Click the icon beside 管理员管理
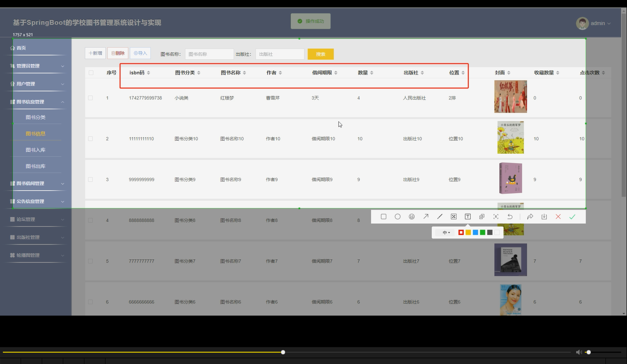Screen dimensions: 627x364 pos(12,66)
